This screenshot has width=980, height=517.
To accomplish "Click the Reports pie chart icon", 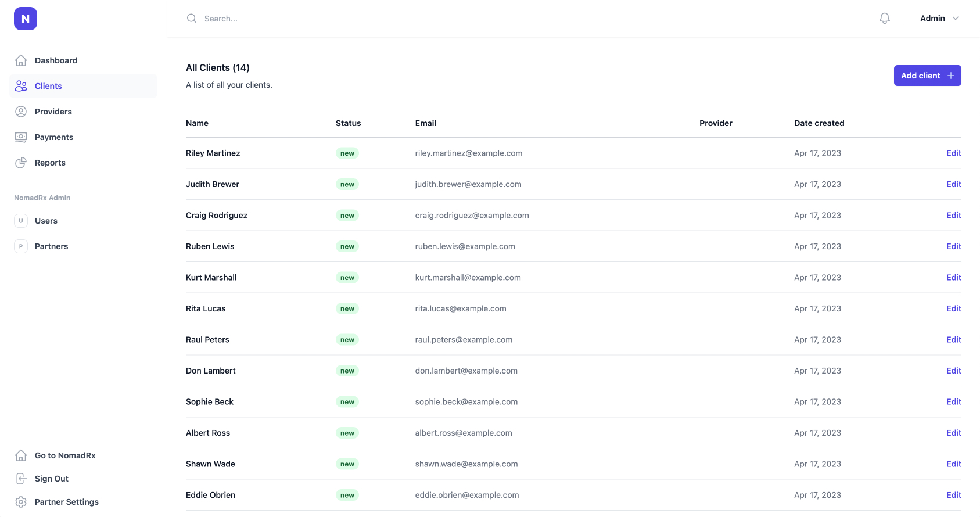I will coord(21,163).
